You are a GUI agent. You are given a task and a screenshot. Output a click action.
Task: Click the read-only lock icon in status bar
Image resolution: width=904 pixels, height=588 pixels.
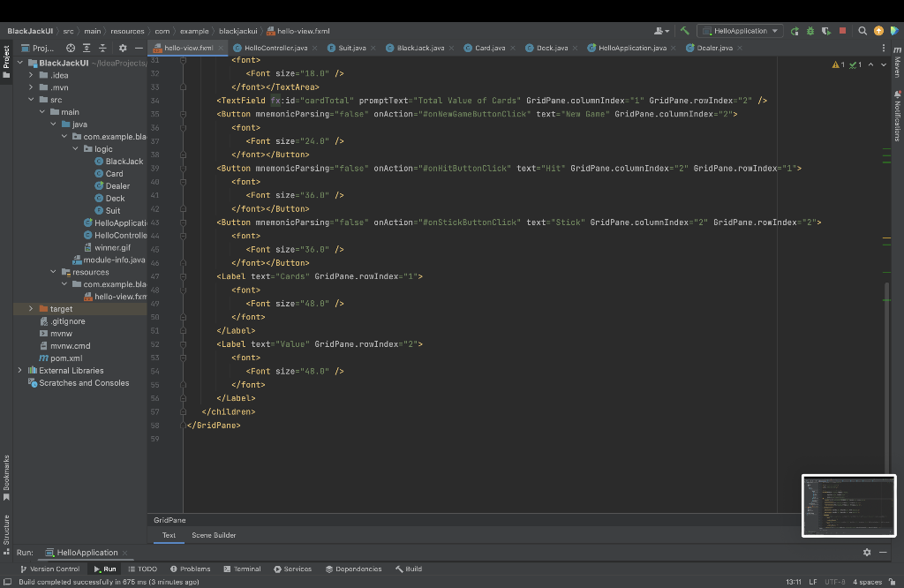(x=892, y=582)
